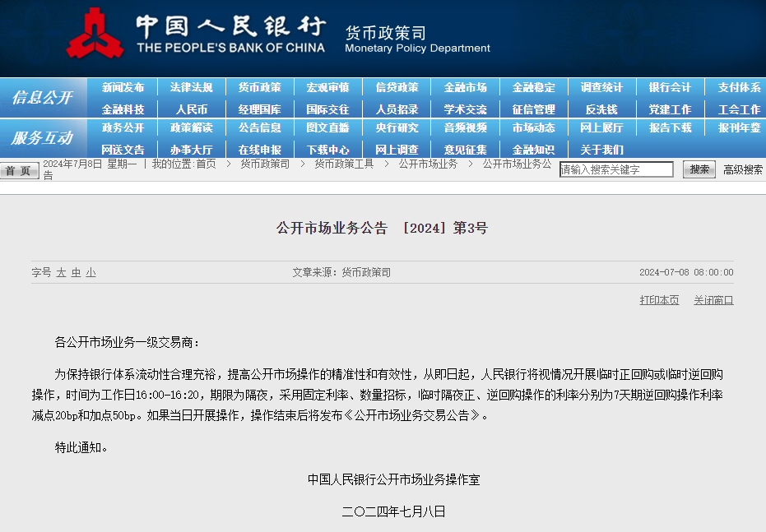Select the 金融市场 navigation item
Image resolution: width=766 pixels, height=532 pixels.
(x=465, y=87)
